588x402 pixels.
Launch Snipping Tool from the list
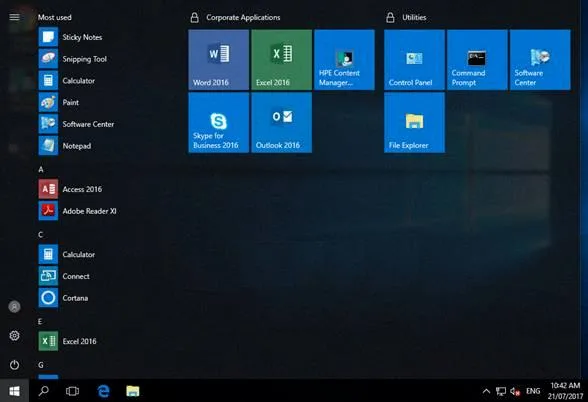point(73,59)
